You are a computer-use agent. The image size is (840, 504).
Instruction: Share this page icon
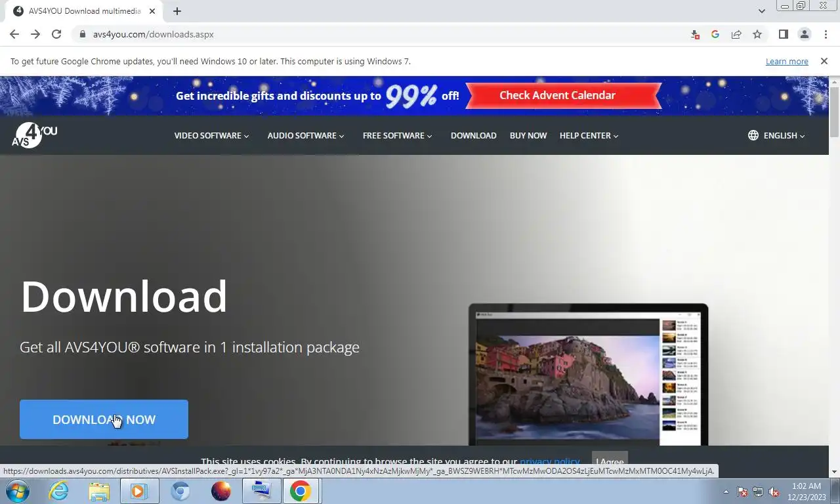click(x=736, y=34)
